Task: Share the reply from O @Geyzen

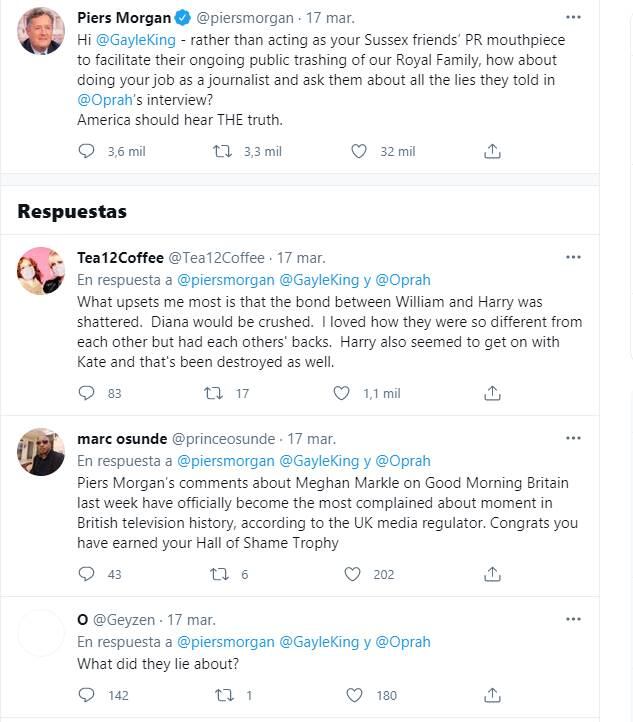Action: [492, 695]
